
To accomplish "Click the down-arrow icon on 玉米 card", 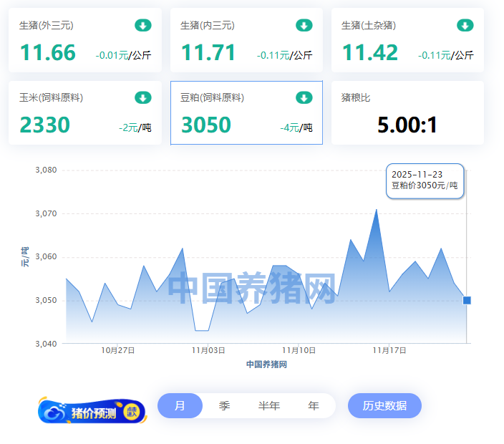I will click(143, 98).
